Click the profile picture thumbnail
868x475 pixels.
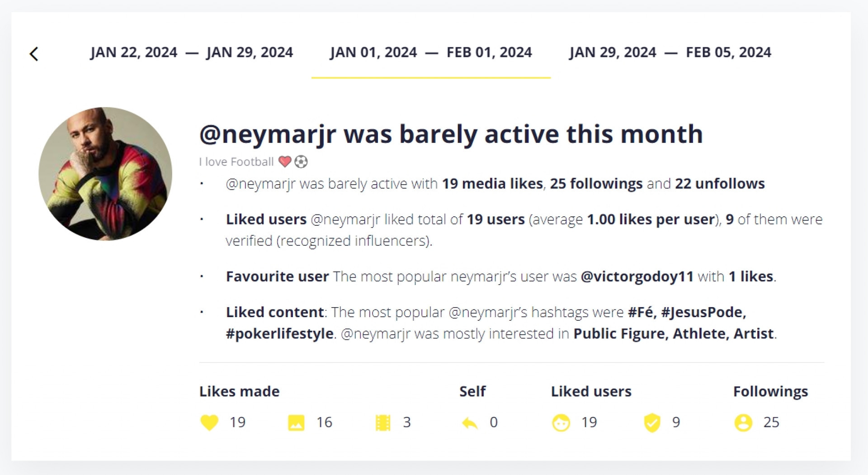tap(105, 174)
